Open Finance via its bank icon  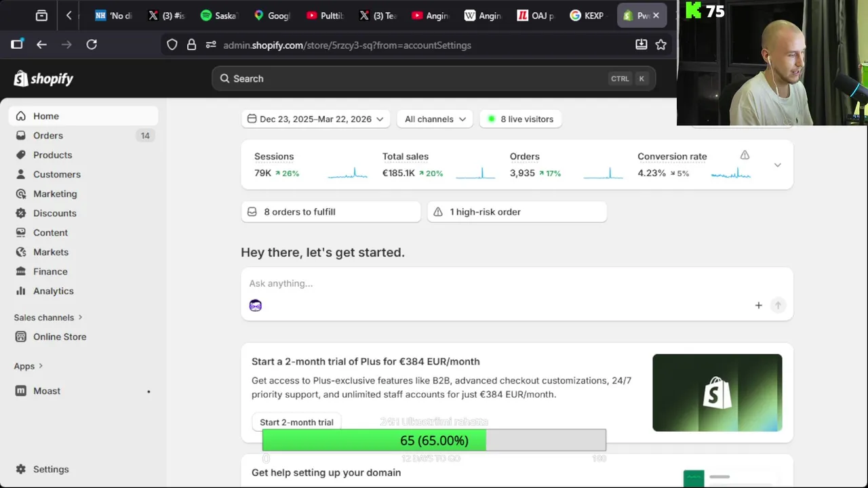tap(21, 271)
